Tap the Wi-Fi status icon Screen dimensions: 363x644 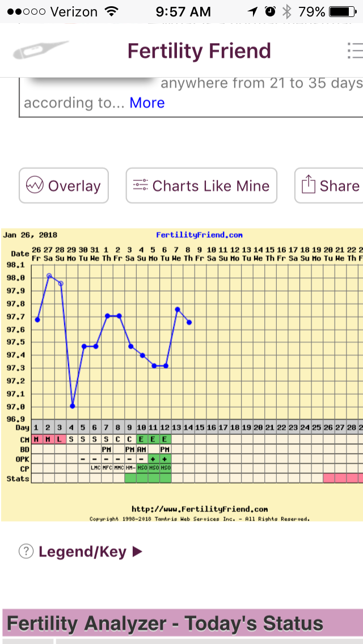111,12
